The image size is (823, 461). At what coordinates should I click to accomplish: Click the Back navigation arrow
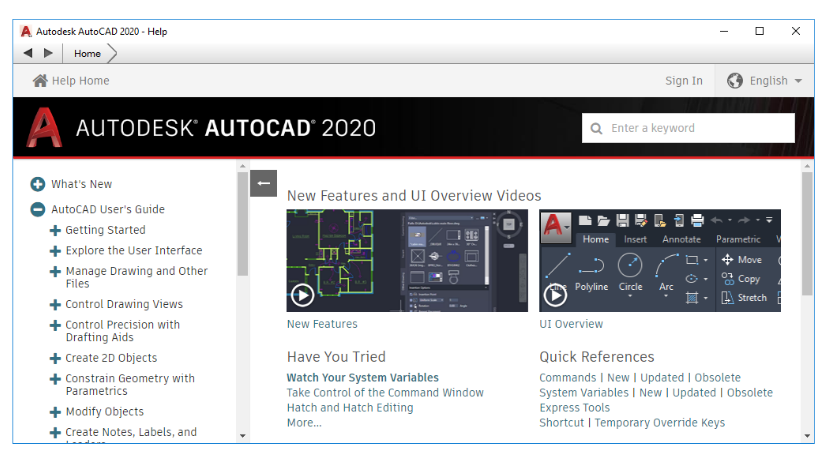click(x=28, y=53)
